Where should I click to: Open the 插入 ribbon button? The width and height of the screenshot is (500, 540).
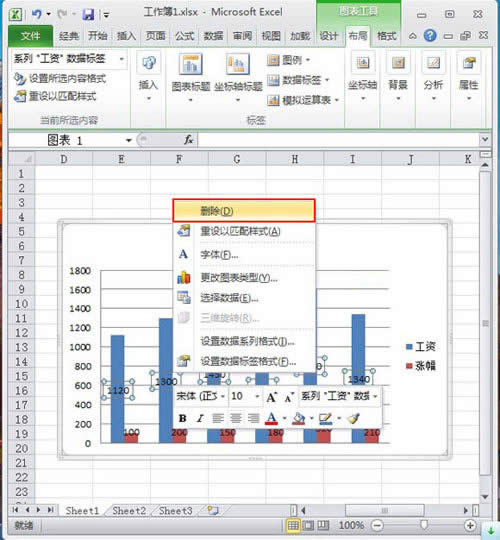[x=148, y=77]
